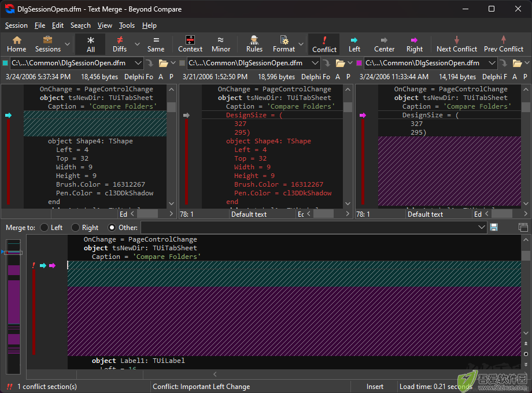
Task: Show only Diffs
Action: tap(120, 44)
